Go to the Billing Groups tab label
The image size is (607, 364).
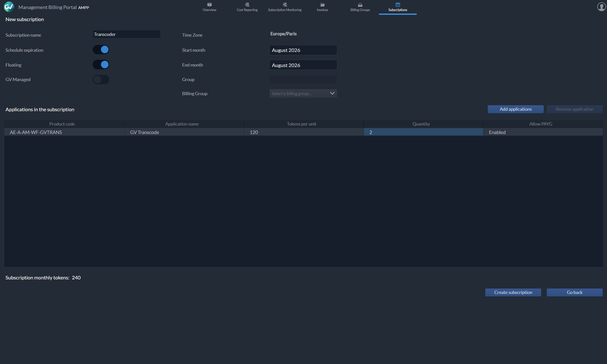360,10
